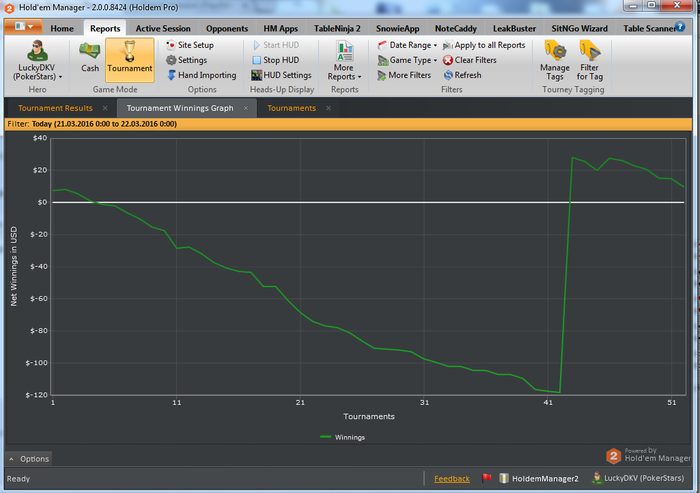Open the Feedback link

(x=452, y=479)
